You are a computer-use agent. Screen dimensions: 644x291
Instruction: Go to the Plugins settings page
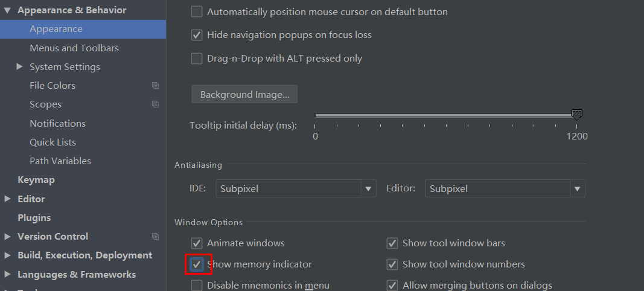pos(34,218)
